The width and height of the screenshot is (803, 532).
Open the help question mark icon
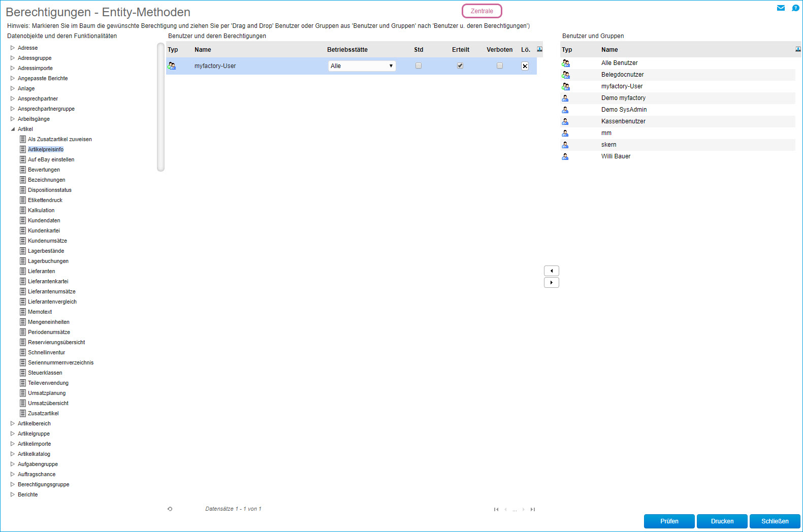795,8
